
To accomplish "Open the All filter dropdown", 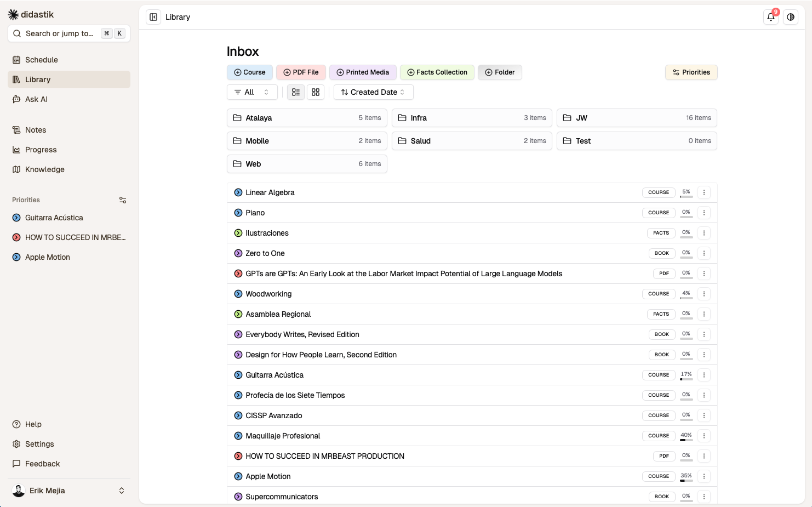I will (252, 92).
